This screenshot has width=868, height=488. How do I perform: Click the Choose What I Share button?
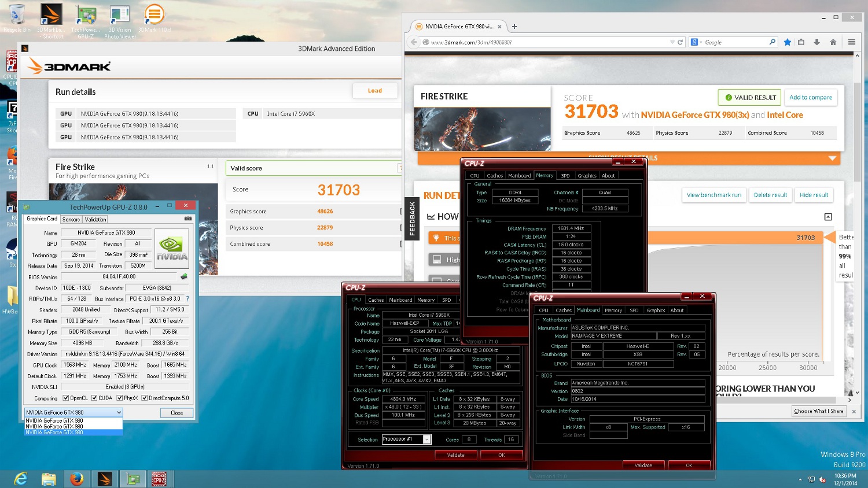pos(819,411)
